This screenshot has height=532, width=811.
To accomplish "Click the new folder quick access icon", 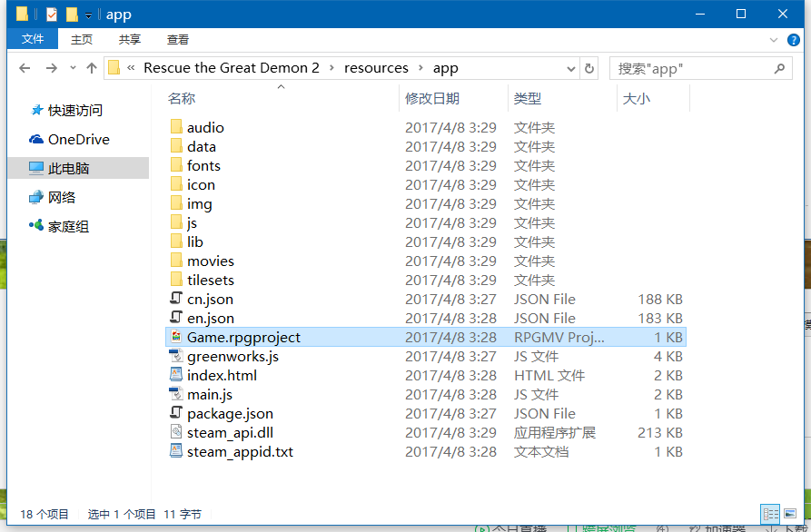I will (x=72, y=15).
